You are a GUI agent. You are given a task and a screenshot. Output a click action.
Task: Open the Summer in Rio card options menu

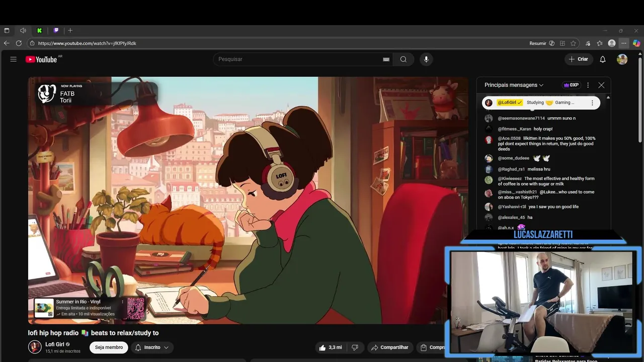click(x=122, y=302)
